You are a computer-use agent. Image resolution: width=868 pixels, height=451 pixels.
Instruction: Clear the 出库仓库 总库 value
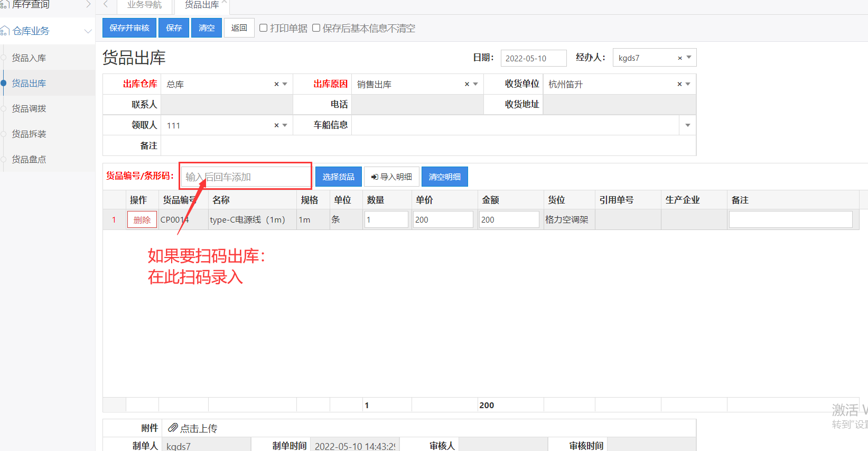click(x=276, y=84)
